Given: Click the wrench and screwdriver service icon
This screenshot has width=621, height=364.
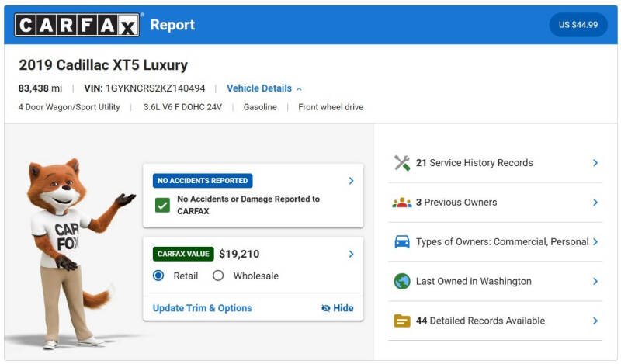Looking at the screenshot, I should pos(402,163).
